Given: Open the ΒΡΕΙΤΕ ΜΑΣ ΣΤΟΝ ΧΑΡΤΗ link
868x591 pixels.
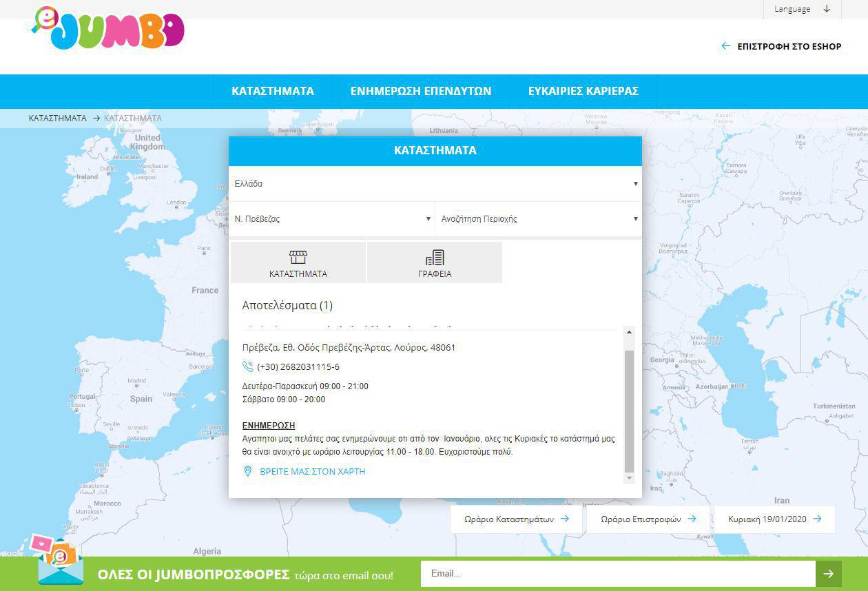Looking at the screenshot, I should point(312,472).
